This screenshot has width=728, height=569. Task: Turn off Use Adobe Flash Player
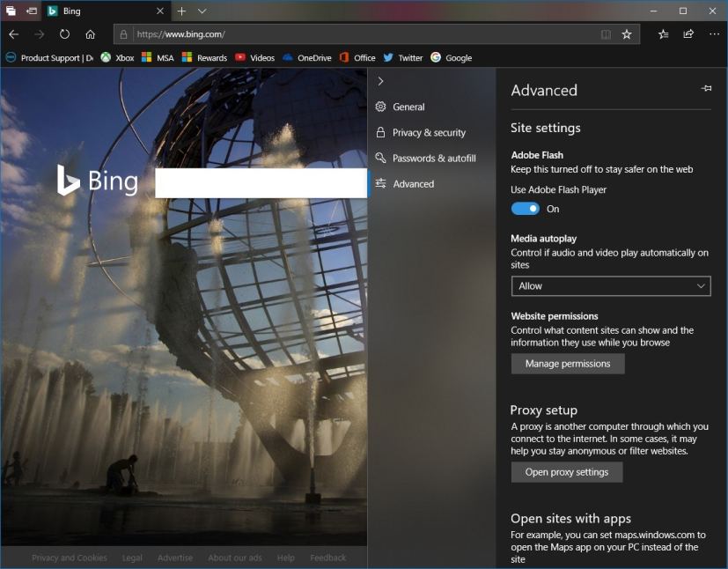pyautogui.click(x=525, y=209)
